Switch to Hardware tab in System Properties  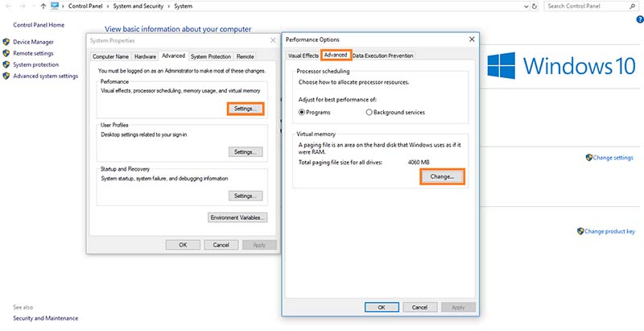pyautogui.click(x=146, y=56)
